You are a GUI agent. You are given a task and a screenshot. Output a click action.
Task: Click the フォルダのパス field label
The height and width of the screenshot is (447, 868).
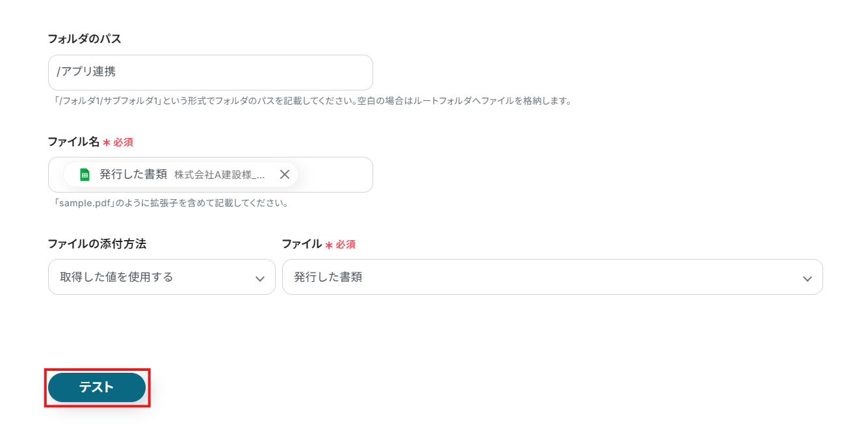85,39
